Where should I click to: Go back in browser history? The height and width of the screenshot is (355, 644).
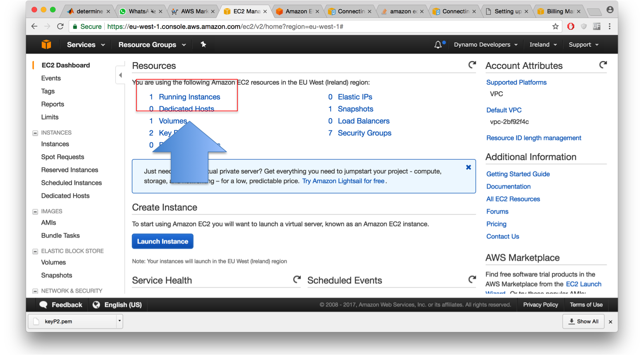34,26
